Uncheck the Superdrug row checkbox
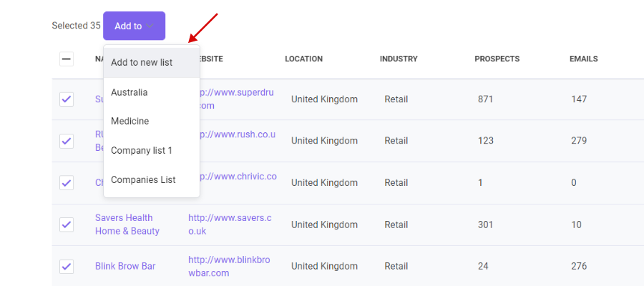The image size is (644, 286). pyautogui.click(x=66, y=99)
